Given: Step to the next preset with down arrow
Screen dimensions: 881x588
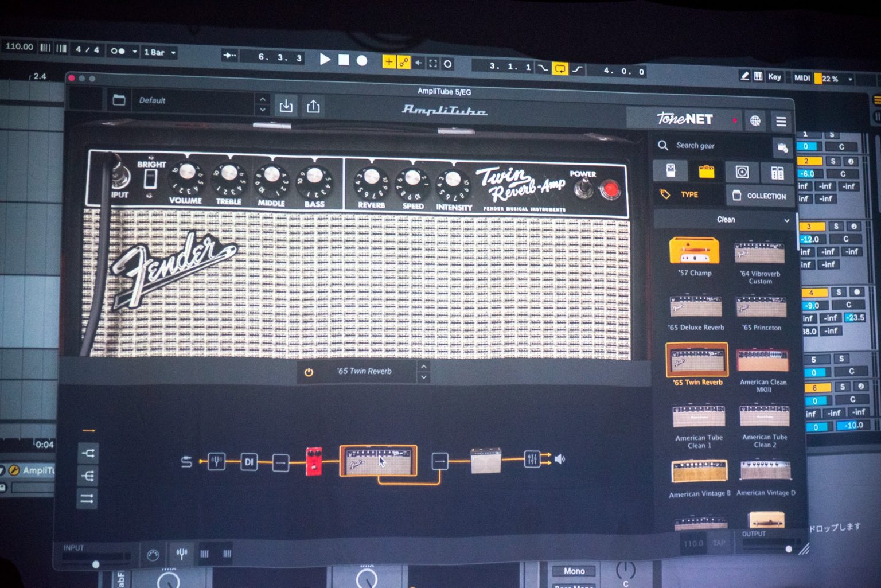Looking at the screenshot, I should pyautogui.click(x=262, y=109).
